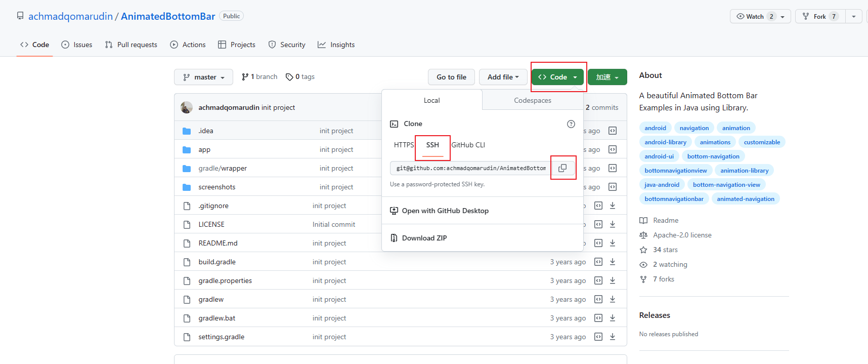Click code icon on .gitignore row
This screenshot has height=364, width=868.
[598, 206]
